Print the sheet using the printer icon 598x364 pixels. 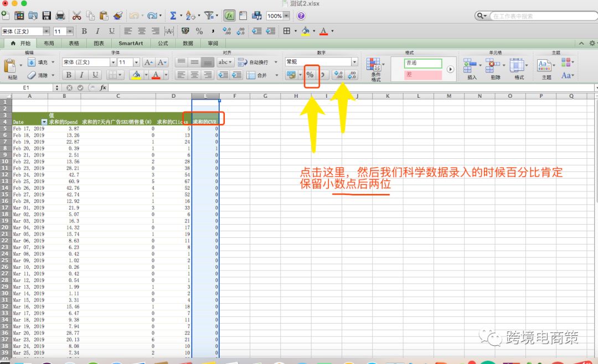pyautogui.click(x=60, y=15)
